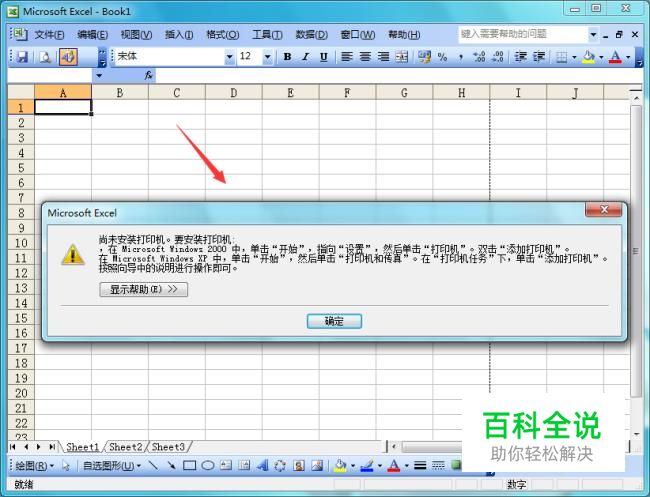Increase decimal places
Screen dimensions: 650x497
[479, 57]
